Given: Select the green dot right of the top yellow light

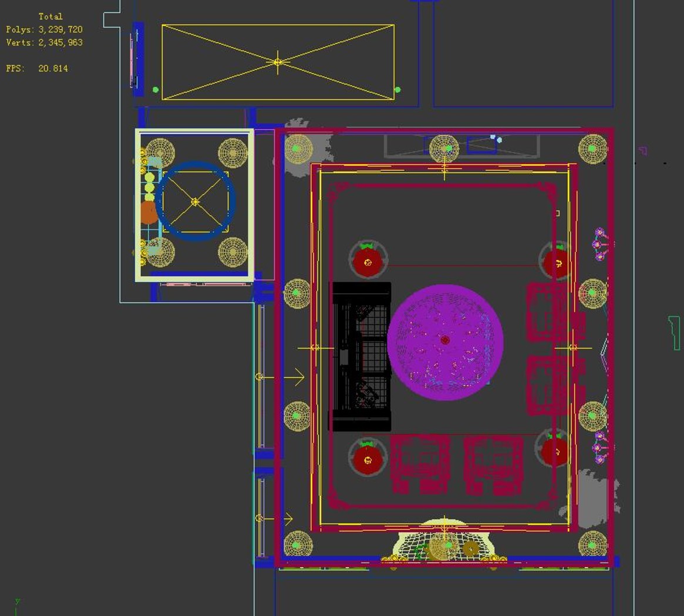Looking at the screenshot, I should click(x=397, y=89).
